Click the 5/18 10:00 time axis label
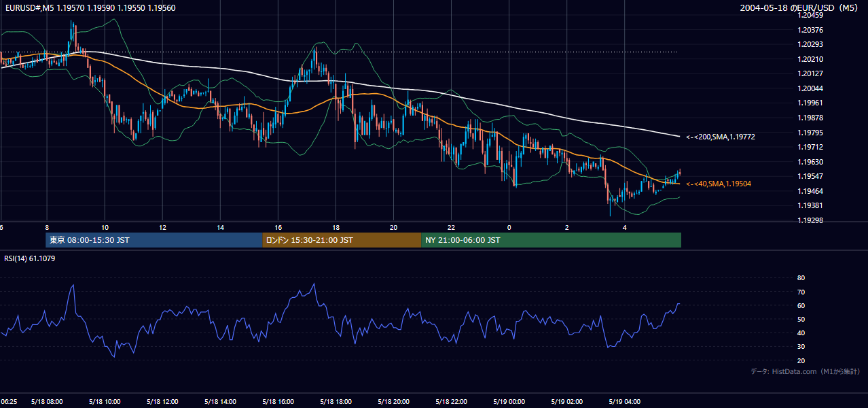Image resolution: width=868 pixels, height=408 pixels. click(x=105, y=402)
